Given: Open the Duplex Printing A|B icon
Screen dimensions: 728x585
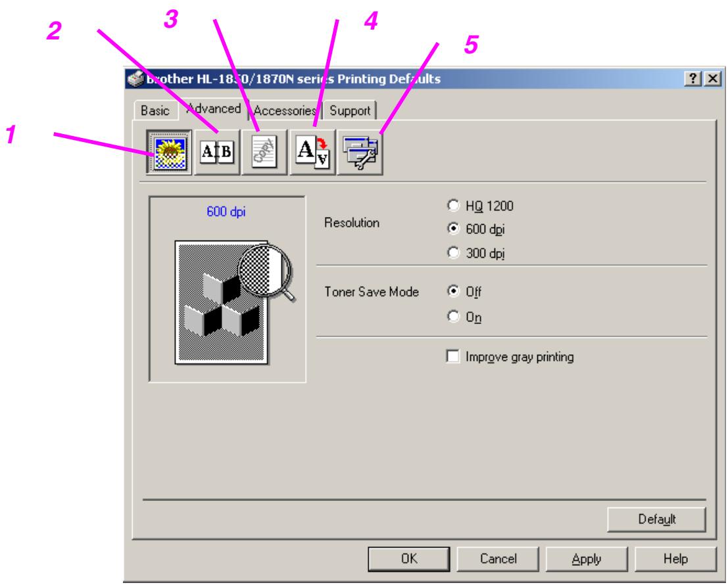Looking at the screenshot, I should 217,152.
